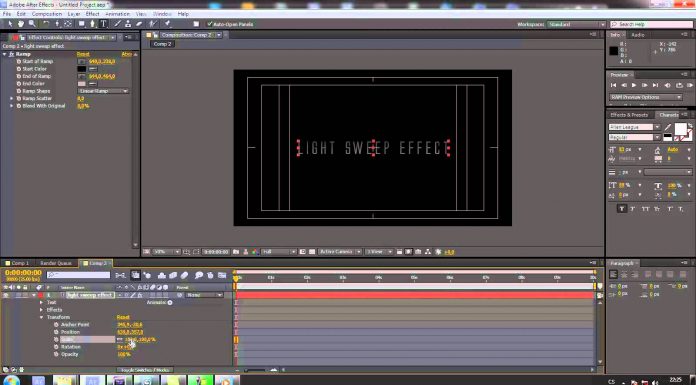The width and height of the screenshot is (696, 385).
Task: Select the Zoom magnifier tool
Action: pyautogui.click(x=32, y=24)
